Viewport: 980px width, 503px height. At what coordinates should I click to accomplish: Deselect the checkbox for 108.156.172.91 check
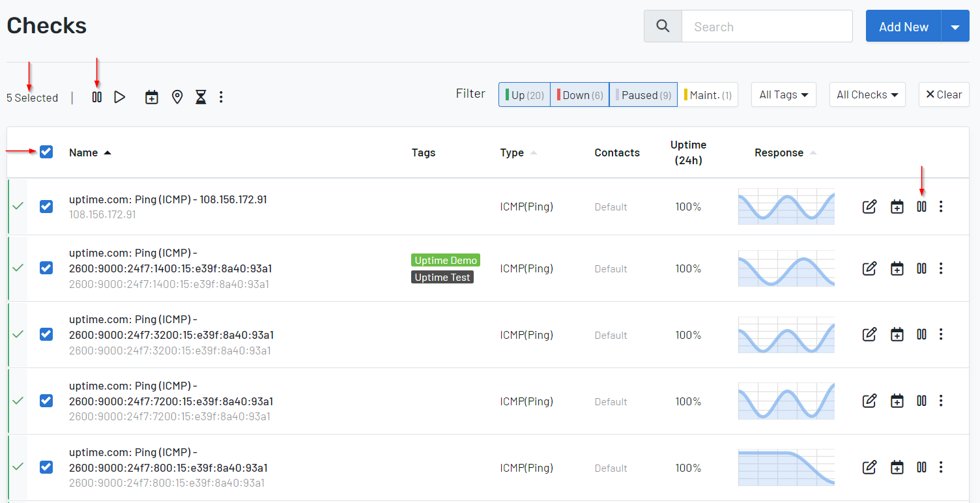coord(46,207)
